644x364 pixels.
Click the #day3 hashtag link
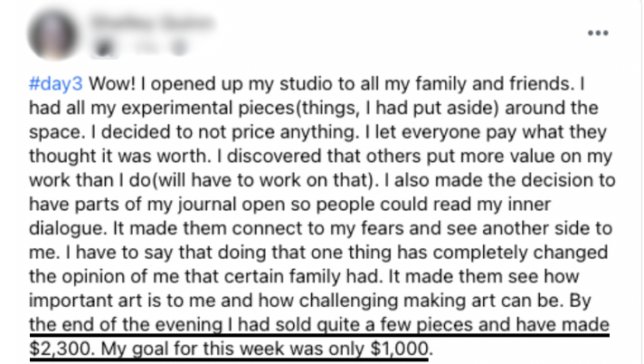click(56, 84)
